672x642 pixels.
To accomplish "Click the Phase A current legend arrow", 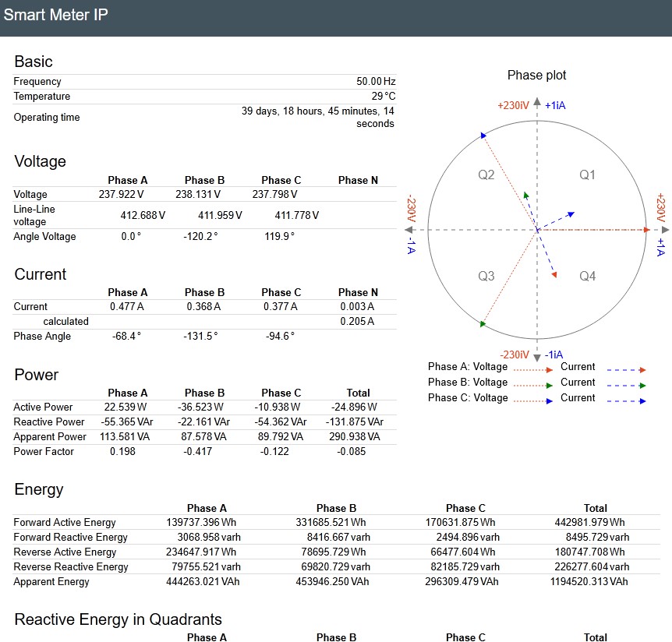I will point(626,369).
